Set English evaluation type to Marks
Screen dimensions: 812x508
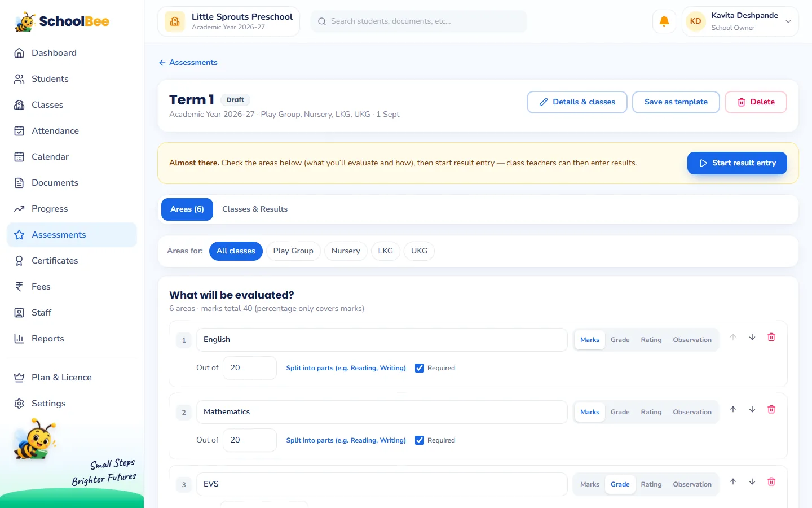click(x=590, y=340)
